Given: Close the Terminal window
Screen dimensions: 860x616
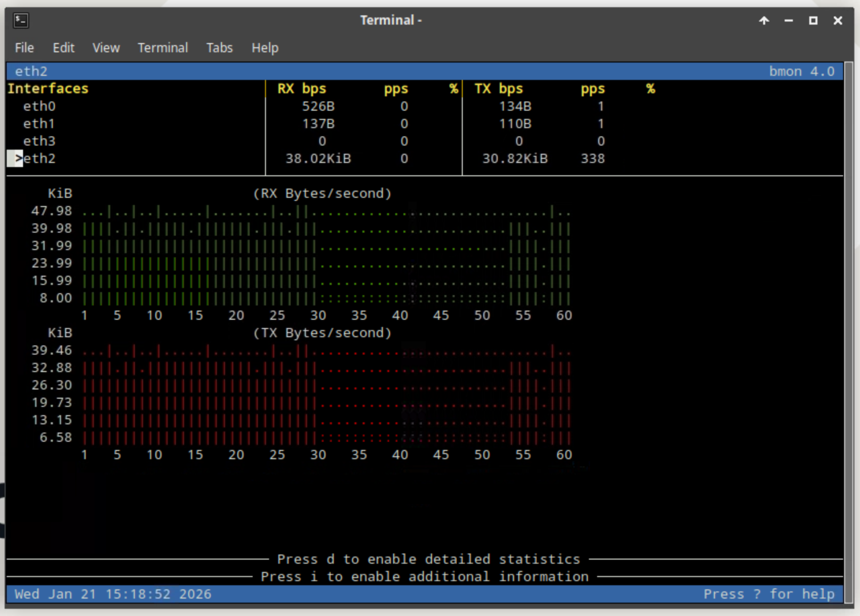Looking at the screenshot, I should click(837, 20).
